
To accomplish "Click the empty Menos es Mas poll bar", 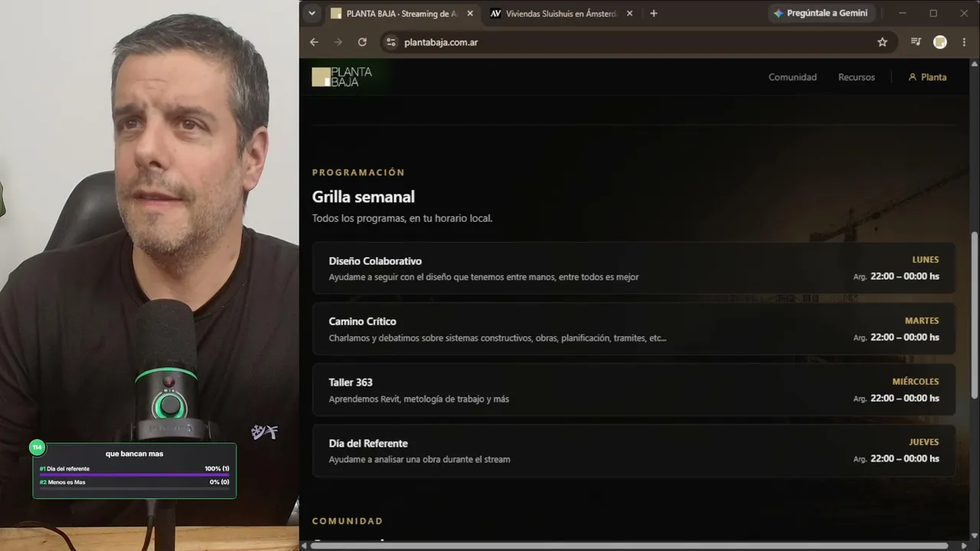I will [134, 488].
